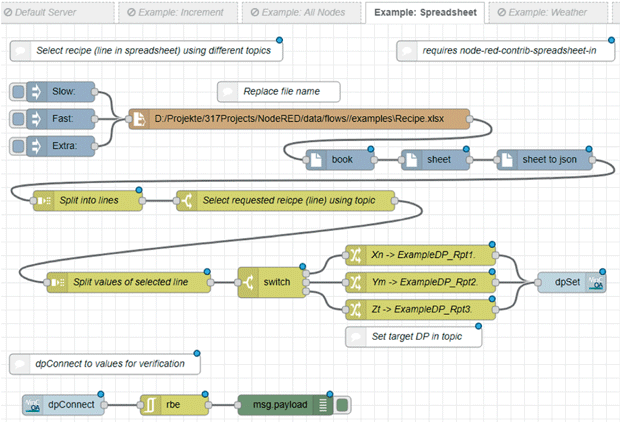Screen dimensions: 620x422
Task: Select the book node's document icon
Action: [316, 160]
